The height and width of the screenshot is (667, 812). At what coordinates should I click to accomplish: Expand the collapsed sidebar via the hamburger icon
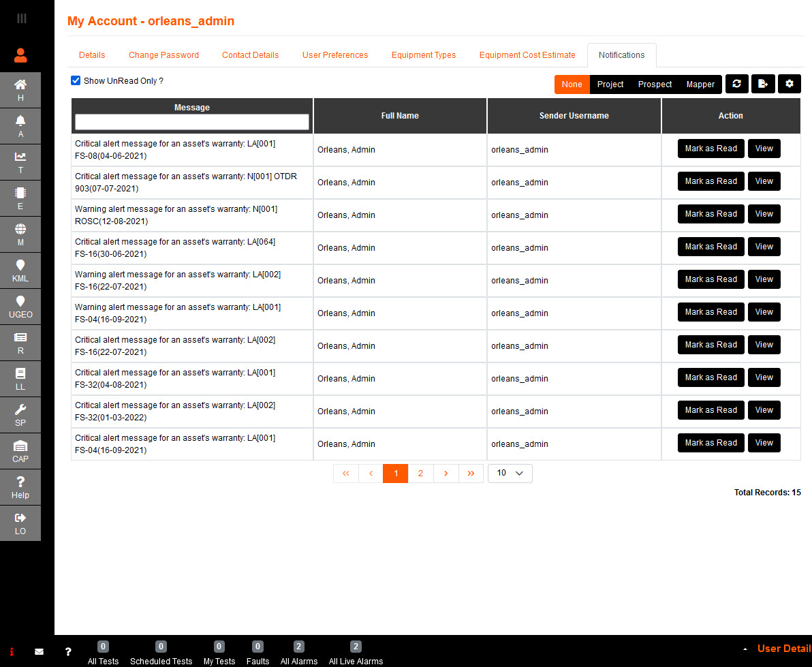pos(20,18)
